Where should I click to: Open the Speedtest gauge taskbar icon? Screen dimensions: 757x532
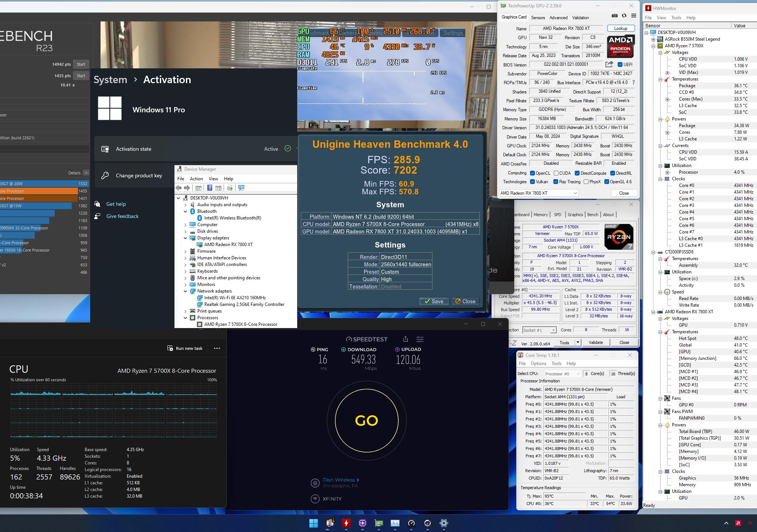411,523
